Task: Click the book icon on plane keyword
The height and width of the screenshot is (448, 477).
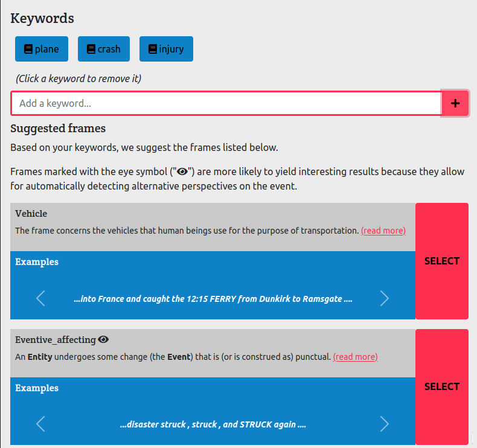Action: pyautogui.click(x=28, y=49)
